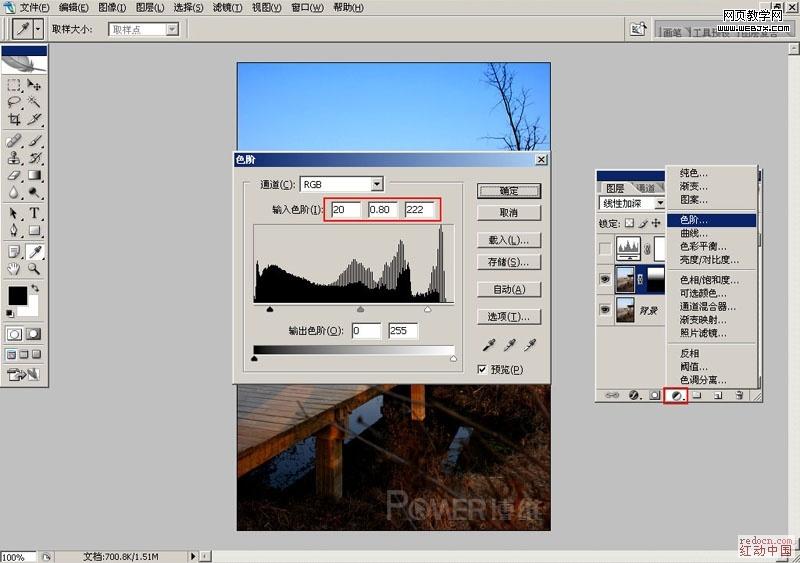The image size is (800, 563).
Task: Select the Blur tool
Action: pos(14,192)
